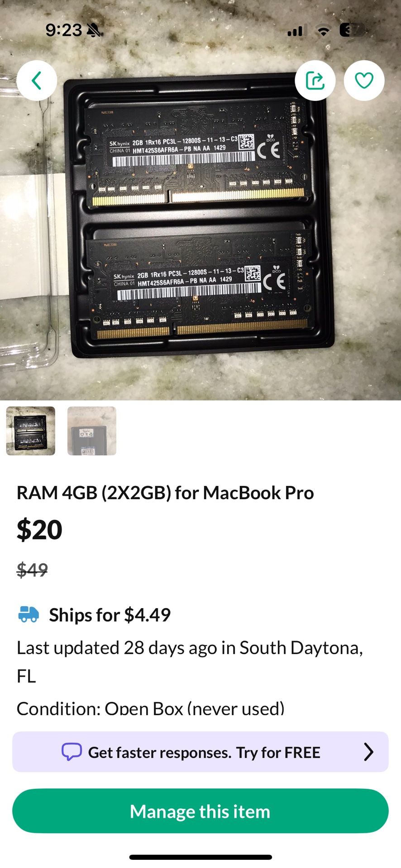Select the first RAM photo thumbnail
Viewport: 401px width, 868px height.
pyautogui.click(x=31, y=431)
